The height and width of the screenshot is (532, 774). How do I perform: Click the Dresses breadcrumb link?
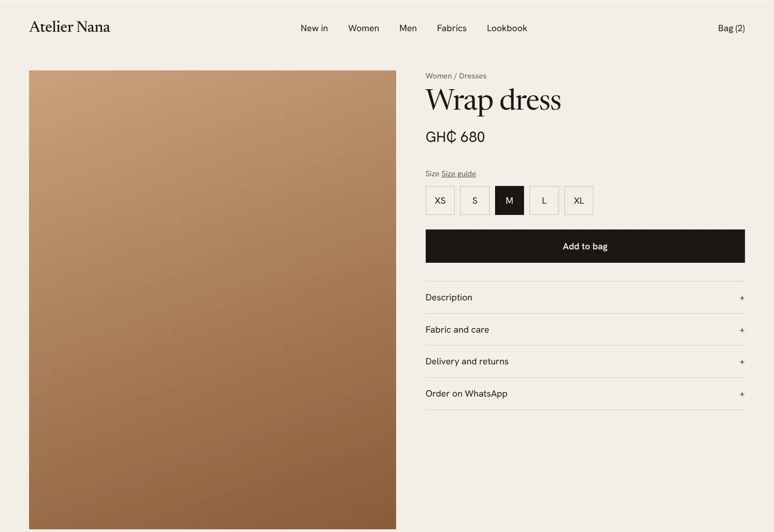pyautogui.click(x=473, y=76)
